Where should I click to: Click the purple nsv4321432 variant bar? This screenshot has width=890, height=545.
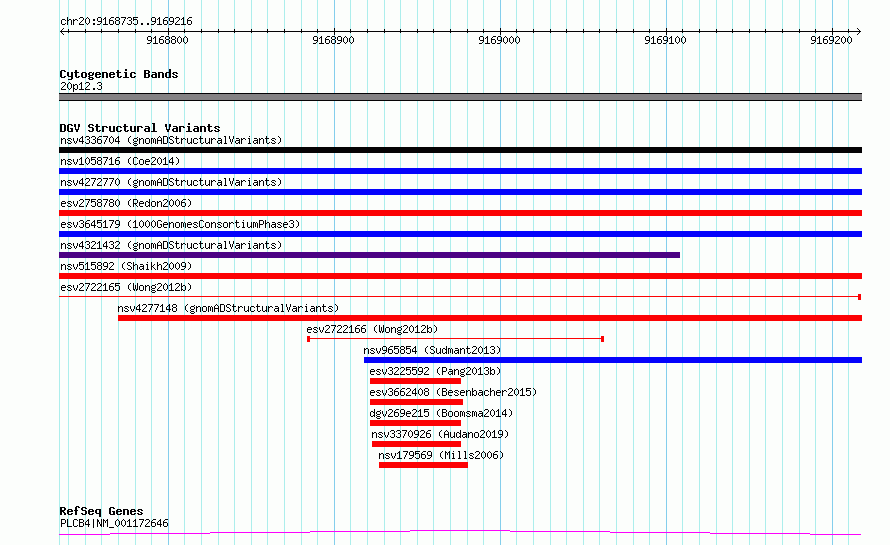tap(370, 255)
